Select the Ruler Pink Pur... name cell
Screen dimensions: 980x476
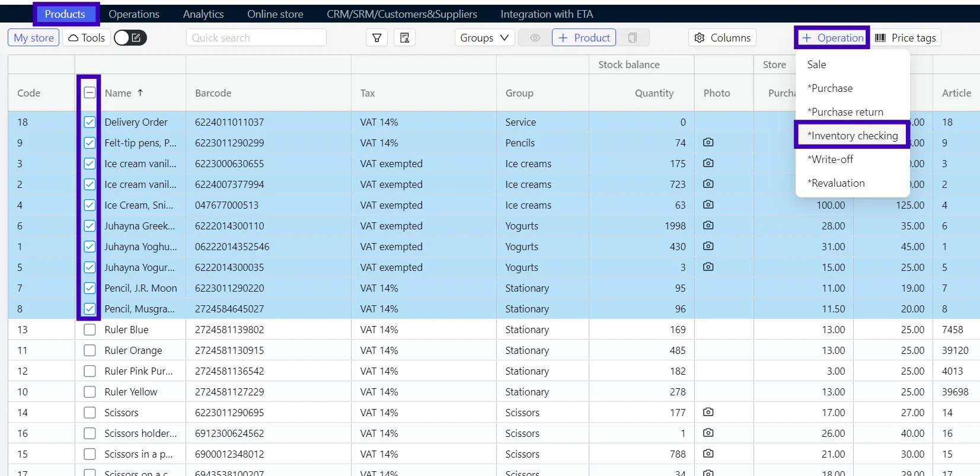pyautogui.click(x=139, y=371)
